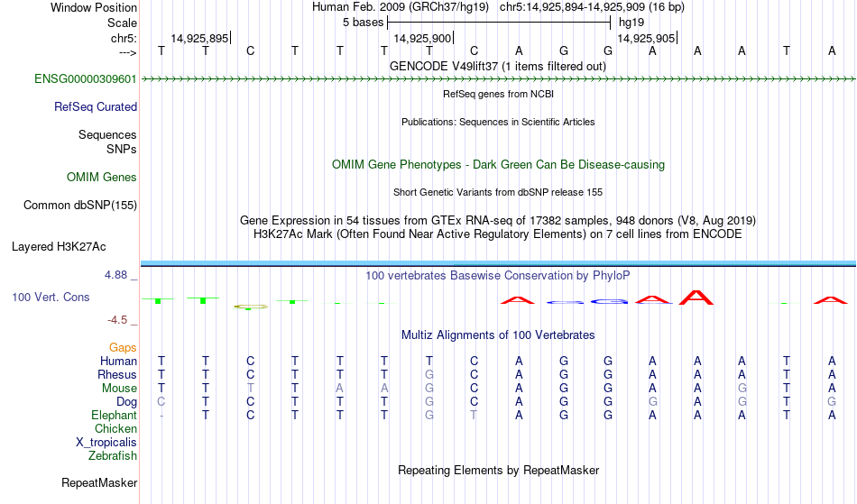
Task: Click the first green bar in conservation track
Action: 158,301
